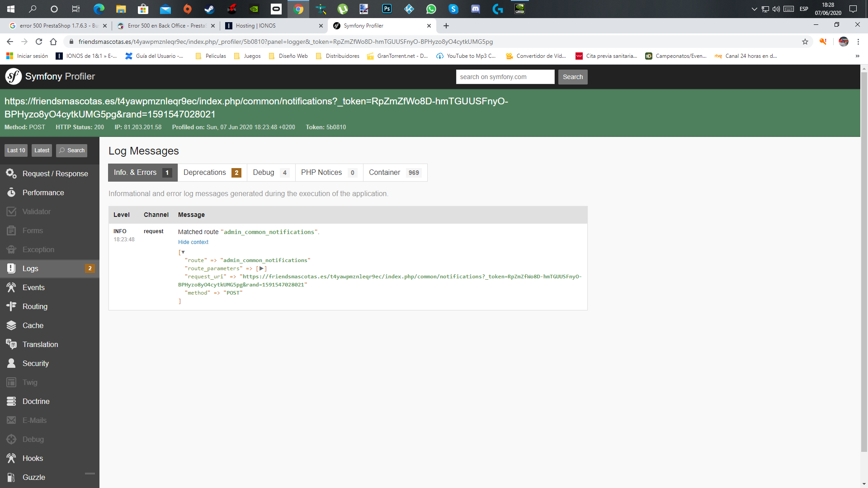Click the Last 10 button
868x488 pixels.
16,150
